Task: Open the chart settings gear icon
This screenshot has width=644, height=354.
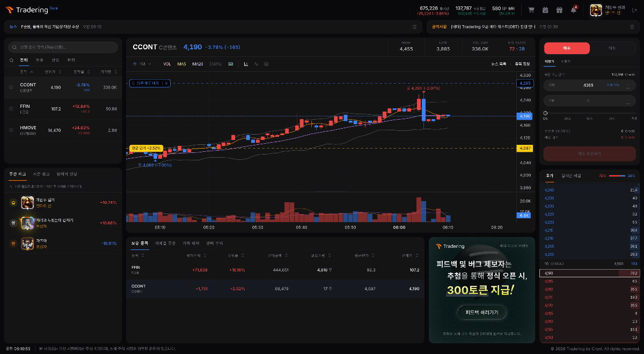Action: [266, 64]
